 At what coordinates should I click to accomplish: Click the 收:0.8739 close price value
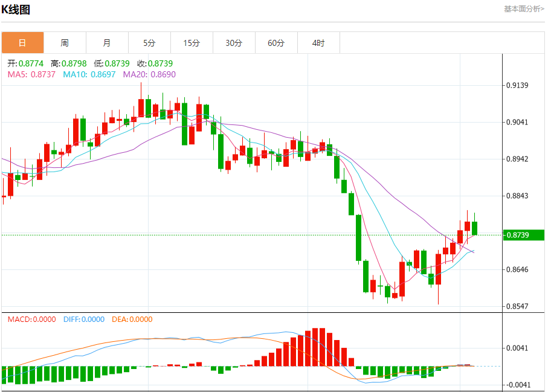(x=155, y=63)
